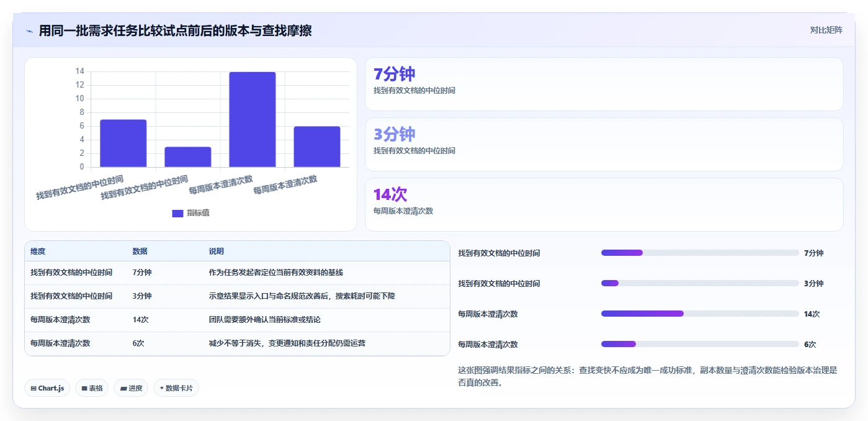This screenshot has width=868, height=421.
Task: Click the 数据 column header
Action: (140, 251)
